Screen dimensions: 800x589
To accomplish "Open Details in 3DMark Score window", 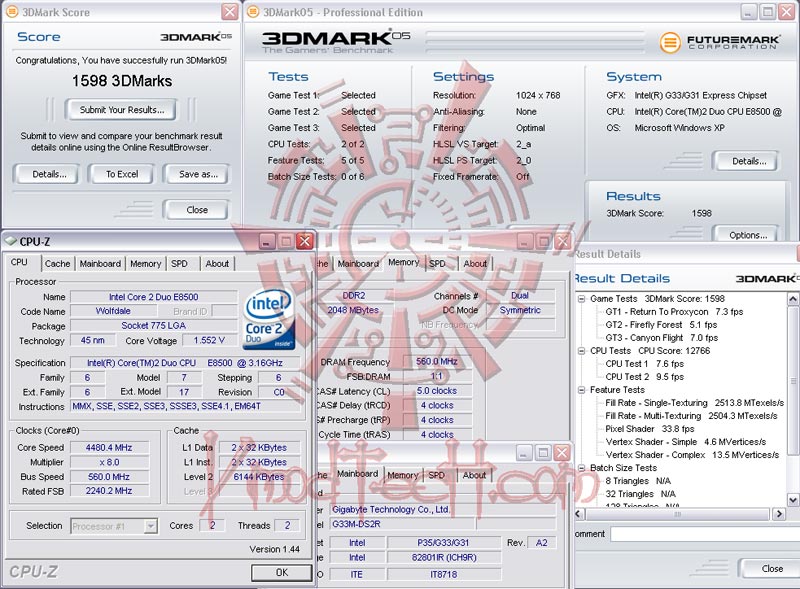I will click(x=49, y=174).
